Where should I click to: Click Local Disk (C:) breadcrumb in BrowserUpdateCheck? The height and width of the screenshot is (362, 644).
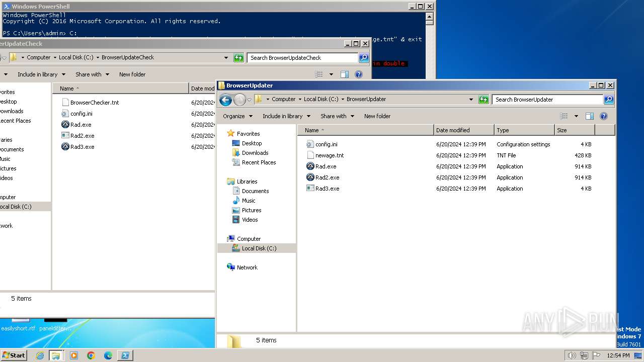pos(76,57)
